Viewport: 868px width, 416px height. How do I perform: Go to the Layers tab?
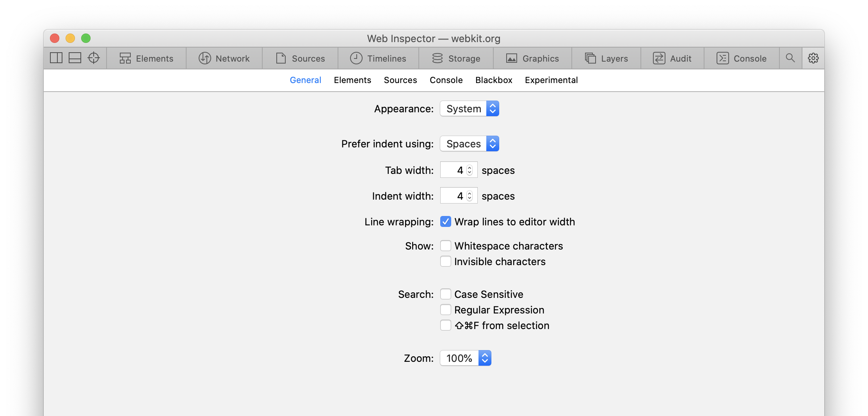[606, 58]
